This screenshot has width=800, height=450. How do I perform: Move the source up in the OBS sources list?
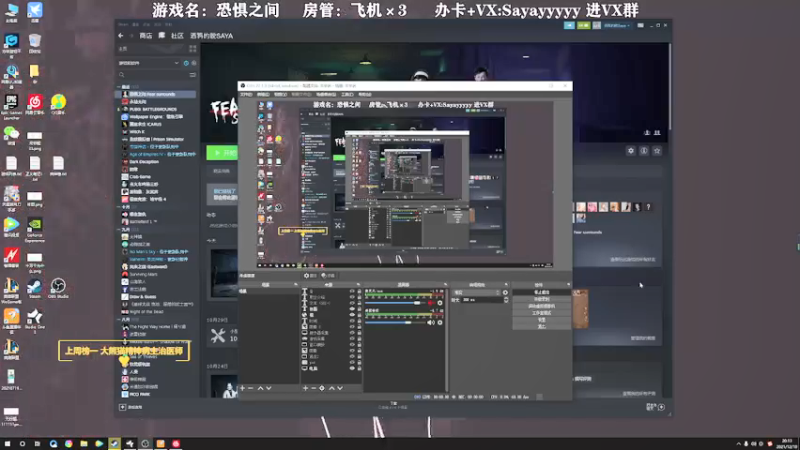pyautogui.click(x=332, y=388)
